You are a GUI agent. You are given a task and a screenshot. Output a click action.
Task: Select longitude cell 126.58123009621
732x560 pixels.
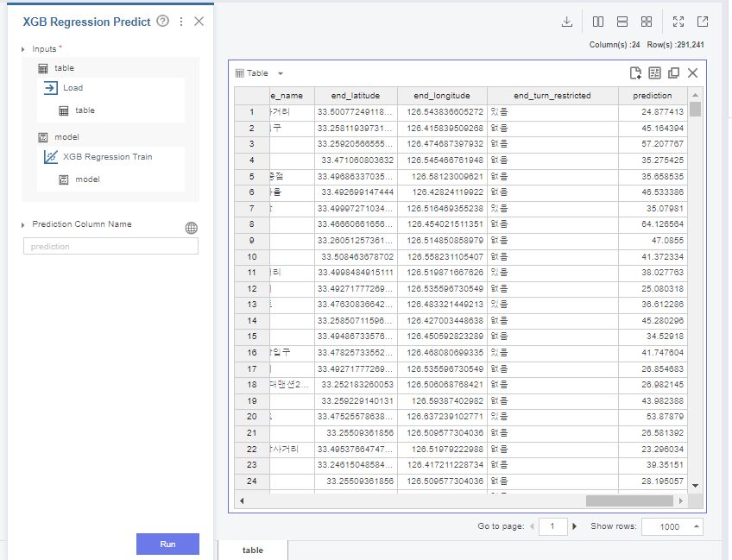pos(442,176)
